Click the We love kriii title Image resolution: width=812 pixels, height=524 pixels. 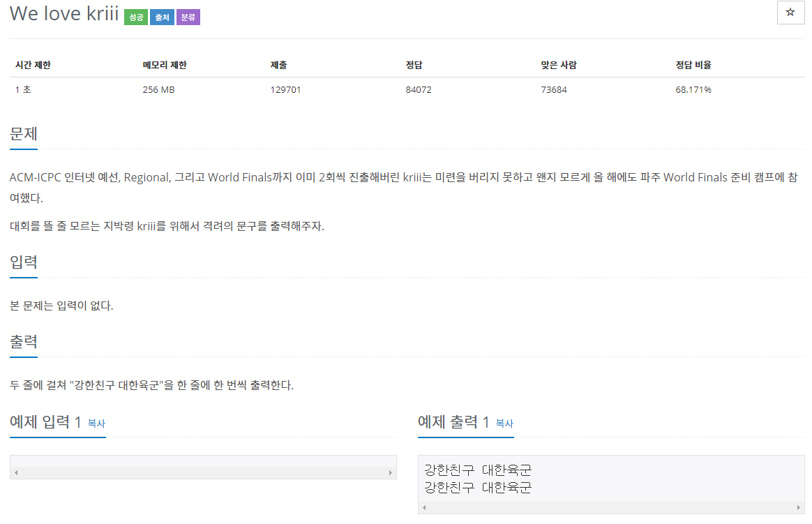click(x=64, y=14)
